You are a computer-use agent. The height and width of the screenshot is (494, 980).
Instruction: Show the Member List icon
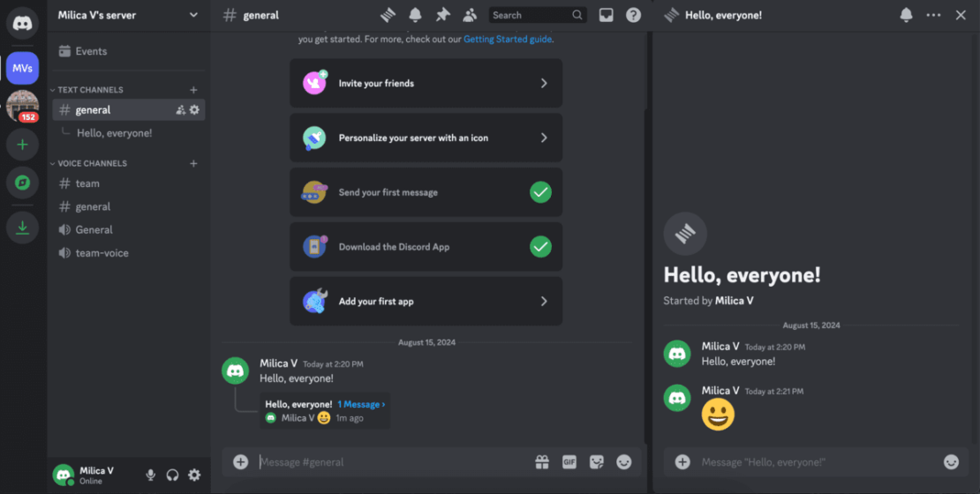[470, 15]
